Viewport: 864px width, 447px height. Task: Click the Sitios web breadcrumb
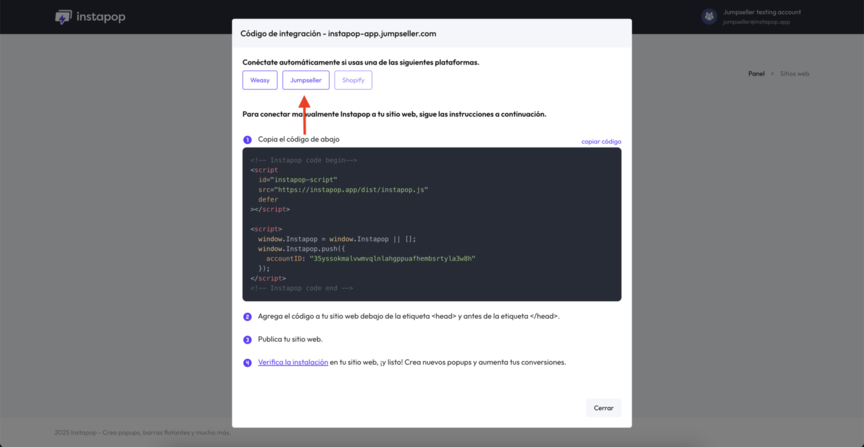coord(795,74)
